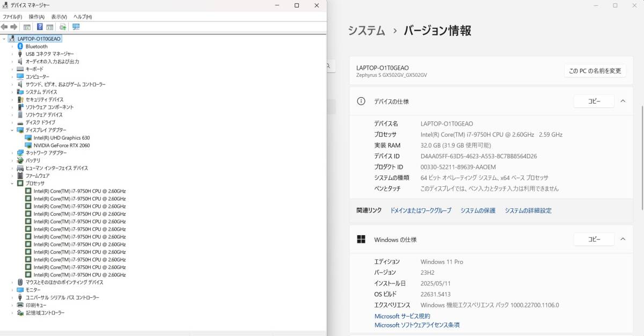The height and width of the screenshot is (336, 644).
Task: Click the scan for hardware changes toolbar icon
Action: (63, 27)
